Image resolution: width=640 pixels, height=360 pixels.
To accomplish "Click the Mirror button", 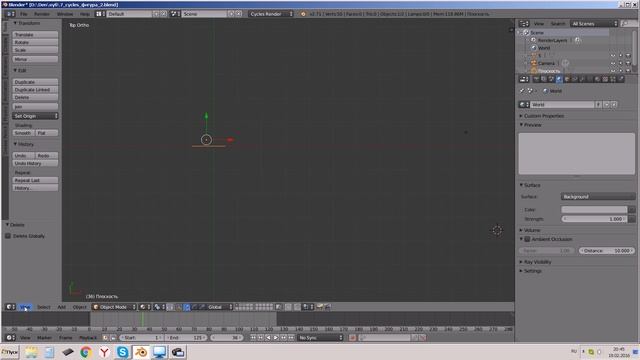I will [x=35, y=60].
